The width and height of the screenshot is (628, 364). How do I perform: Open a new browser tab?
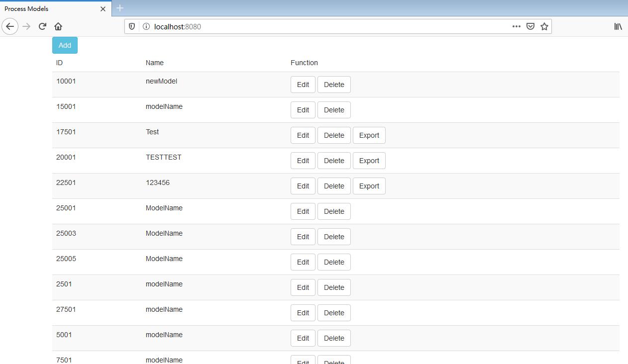tap(120, 8)
